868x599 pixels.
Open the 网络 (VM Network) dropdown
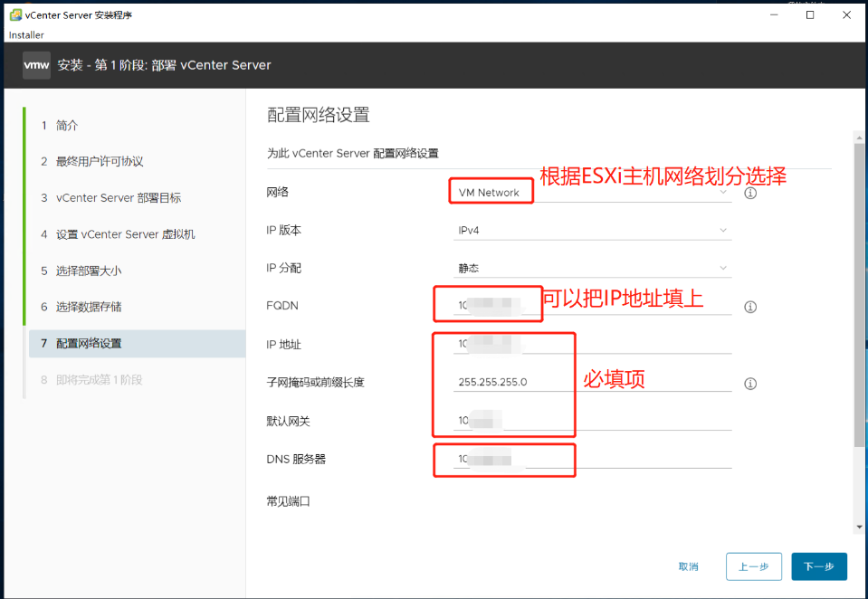[x=592, y=192]
